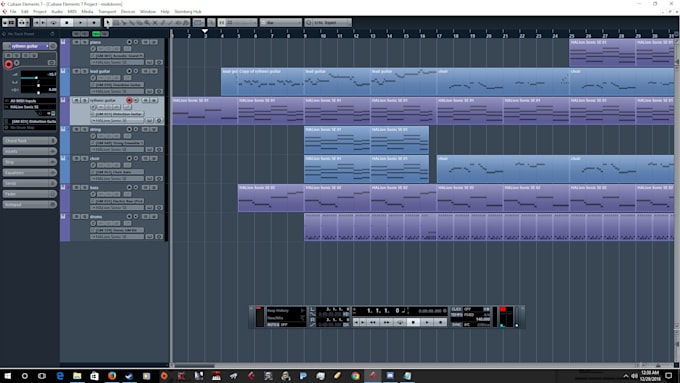This screenshot has height=383, width=680.
Task: Open program selector on drums track
Action: [x=117, y=230]
